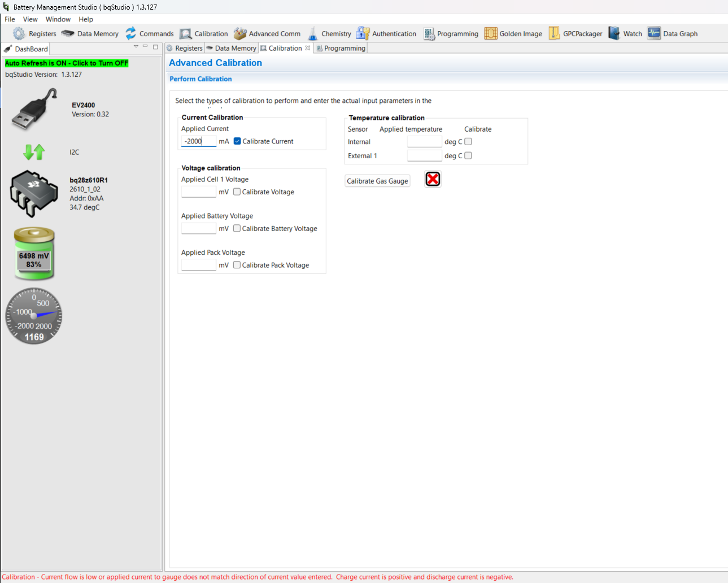Click the "2610_1_02" firmware text
The image size is (728, 583).
click(85, 189)
